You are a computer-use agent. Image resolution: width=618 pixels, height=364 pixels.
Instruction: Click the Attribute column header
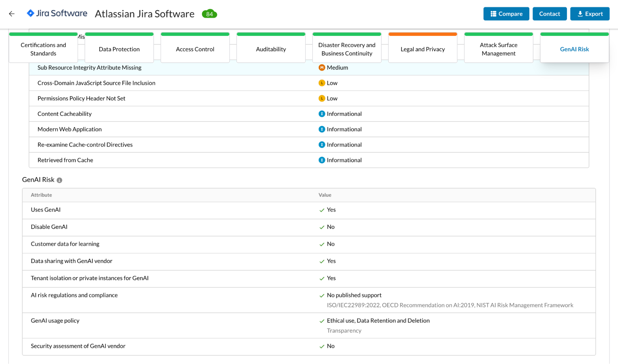click(41, 195)
